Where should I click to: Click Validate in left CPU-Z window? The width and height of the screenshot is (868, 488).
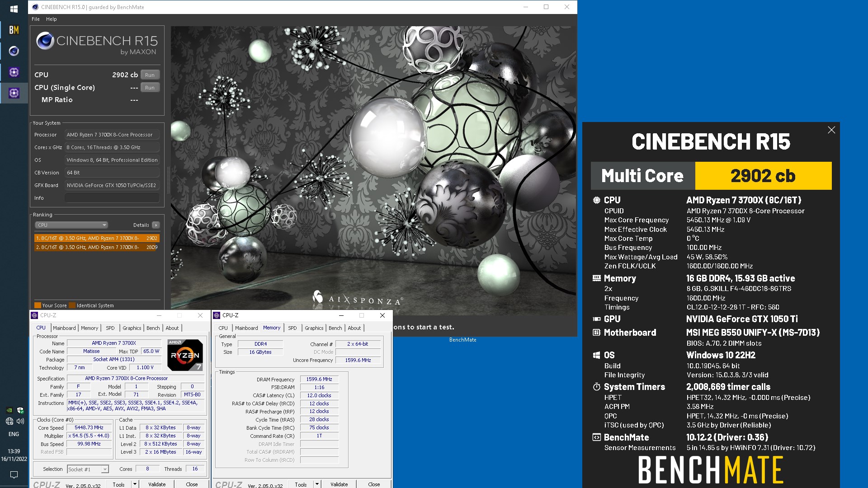tap(157, 484)
